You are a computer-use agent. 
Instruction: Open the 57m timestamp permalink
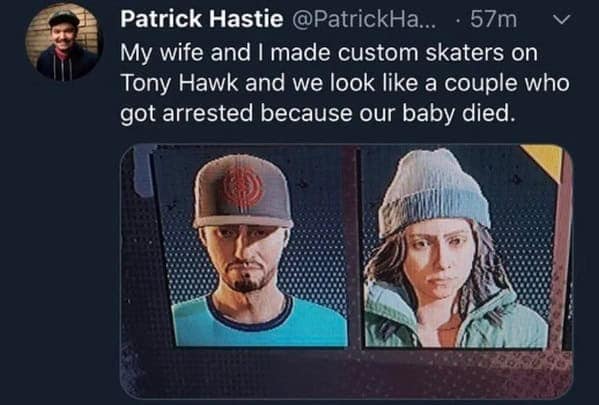tap(494, 19)
